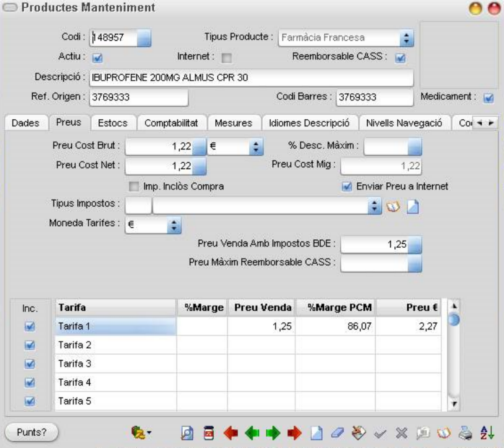Click the red first-record arrow icon
The width and height of the screenshot is (504, 448).
coord(231,433)
